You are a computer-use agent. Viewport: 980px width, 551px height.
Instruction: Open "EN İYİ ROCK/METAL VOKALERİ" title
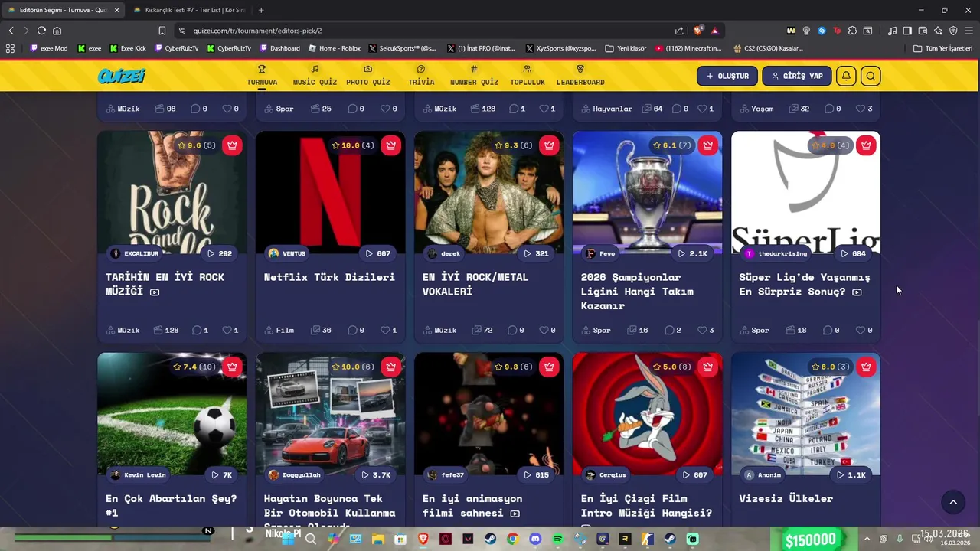click(x=475, y=284)
